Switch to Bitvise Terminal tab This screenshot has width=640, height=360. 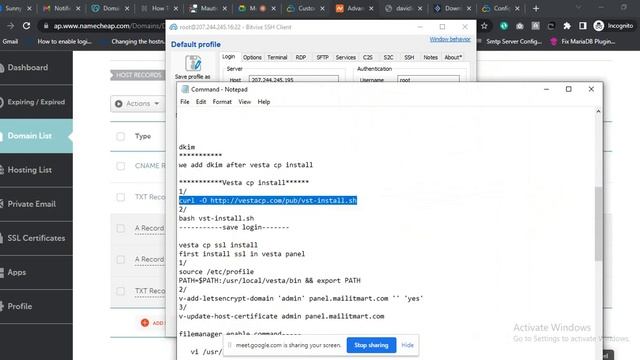[x=277, y=58]
